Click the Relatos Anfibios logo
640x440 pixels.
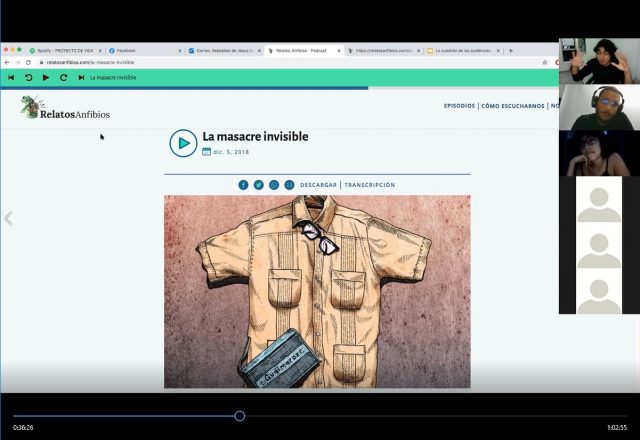click(x=65, y=108)
